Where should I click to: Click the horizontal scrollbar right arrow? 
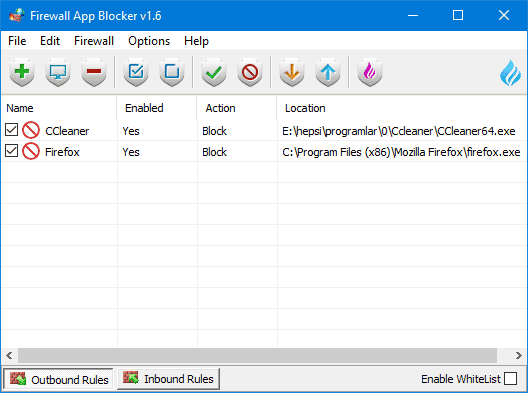pos(519,355)
